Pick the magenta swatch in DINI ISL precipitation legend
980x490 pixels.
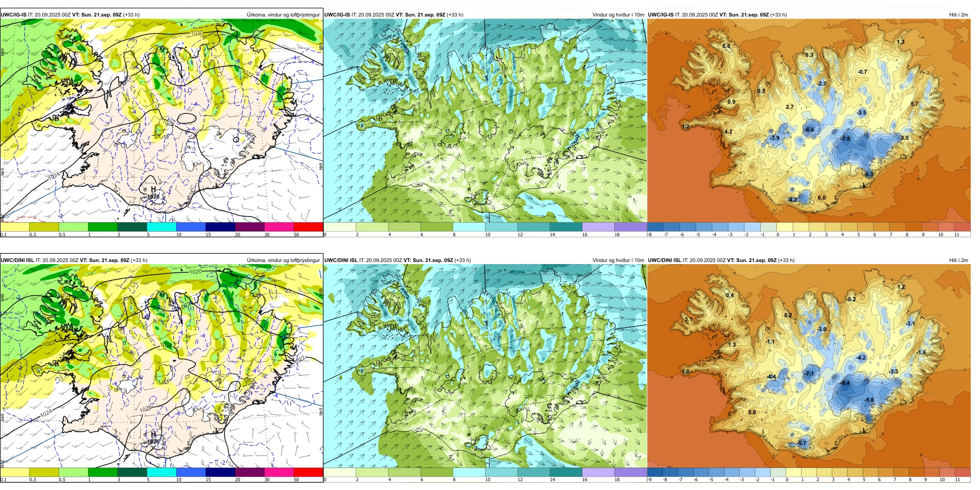click(x=279, y=472)
